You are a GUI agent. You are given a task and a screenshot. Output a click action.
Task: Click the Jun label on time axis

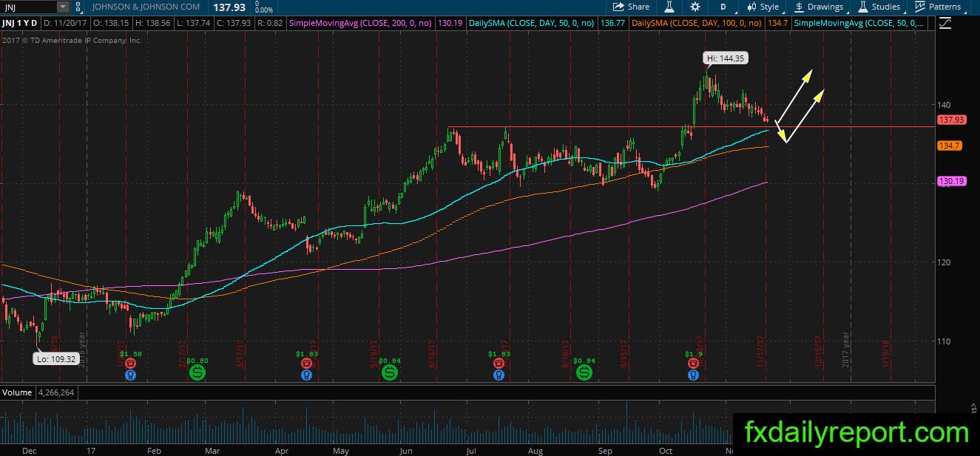tap(406, 450)
